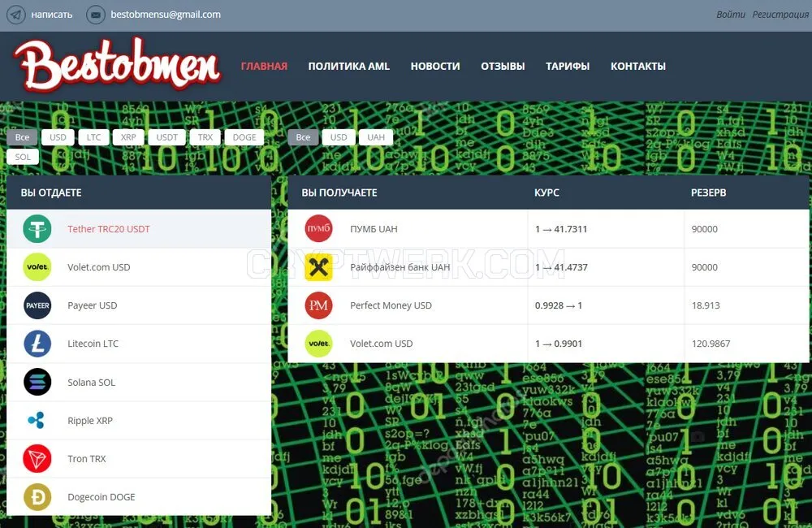Viewport: 812px width, 528px height.
Task: Select Ripple XRP row
Action: point(139,420)
